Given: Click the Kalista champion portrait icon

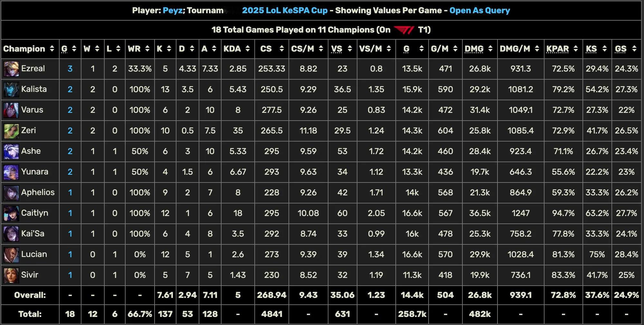Looking at the screenshot, I should point(11,90).
